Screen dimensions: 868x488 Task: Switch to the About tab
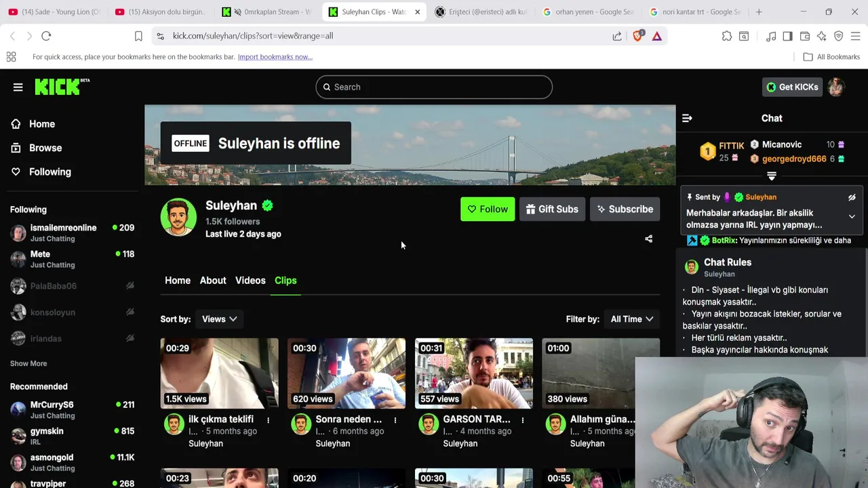(x=213, y=281)
